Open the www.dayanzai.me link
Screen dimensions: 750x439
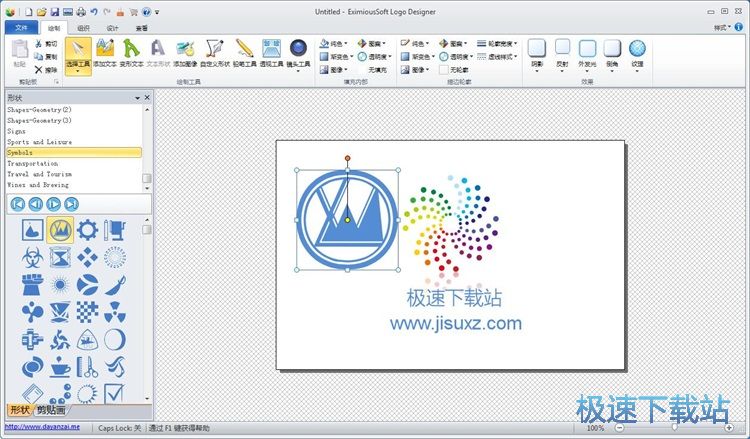coord(42,427)
